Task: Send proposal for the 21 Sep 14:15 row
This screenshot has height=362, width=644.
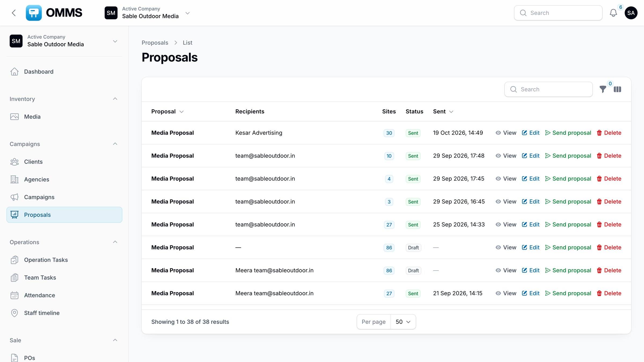Action: [x=568, y=293]
